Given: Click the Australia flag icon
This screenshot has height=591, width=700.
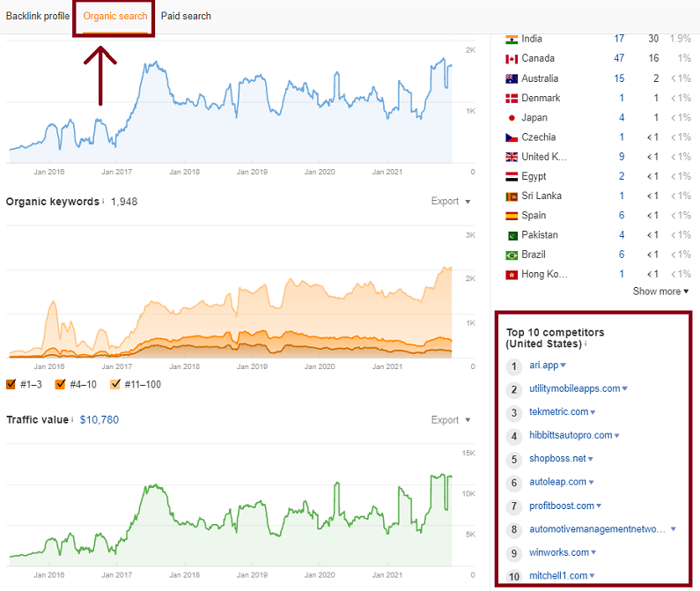Looking at the screenshot, I should [512, 79].
